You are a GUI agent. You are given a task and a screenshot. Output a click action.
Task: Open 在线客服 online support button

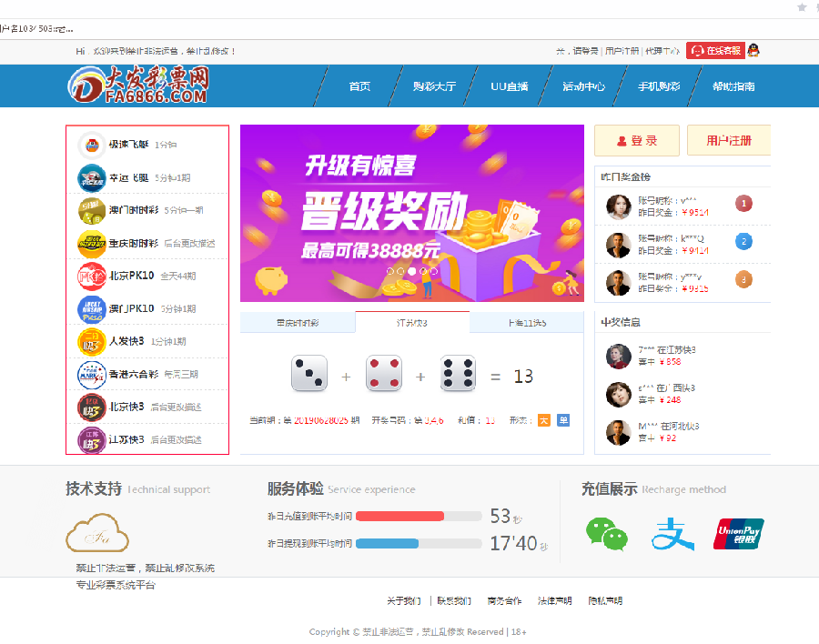714,51
